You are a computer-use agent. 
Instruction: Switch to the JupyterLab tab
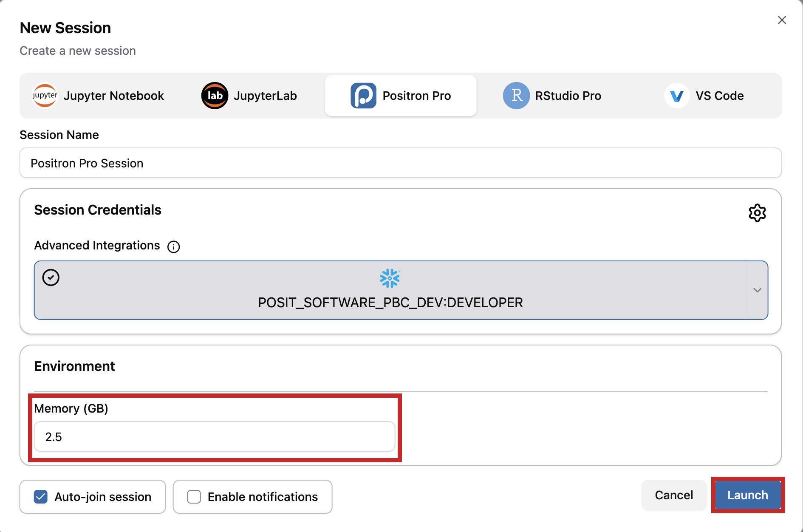pos(265,96)
